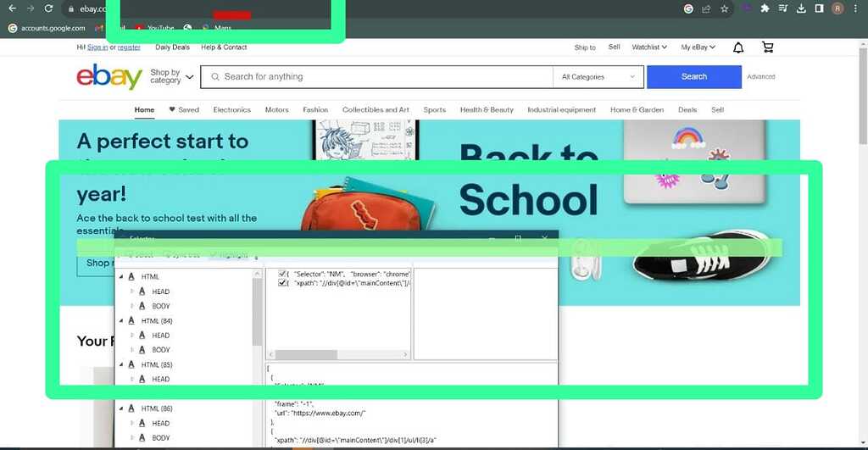This screenshot has width=868, height=450.
Task: Collapse the HTML (84) tree node
Action: pos(120,321)
